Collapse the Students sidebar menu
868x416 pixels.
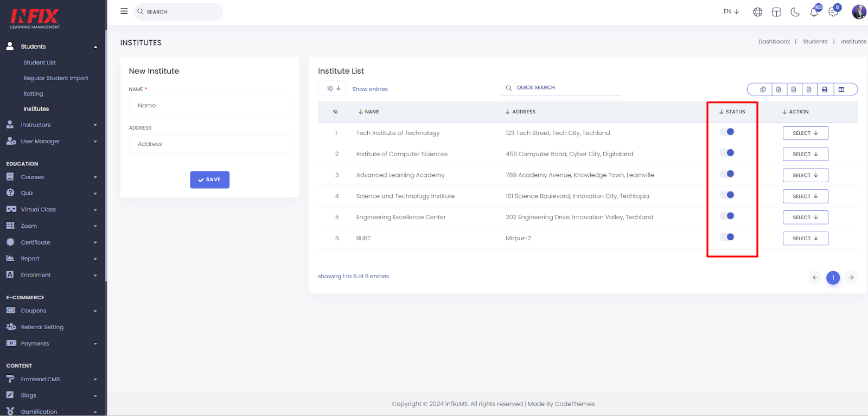(x=53, y=47)
